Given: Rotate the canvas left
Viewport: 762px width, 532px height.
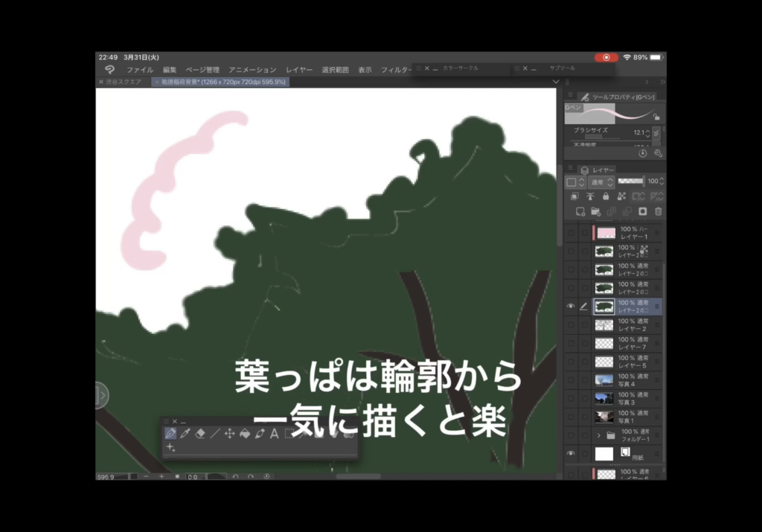Looking at the screenshot, I should [235, 477].
